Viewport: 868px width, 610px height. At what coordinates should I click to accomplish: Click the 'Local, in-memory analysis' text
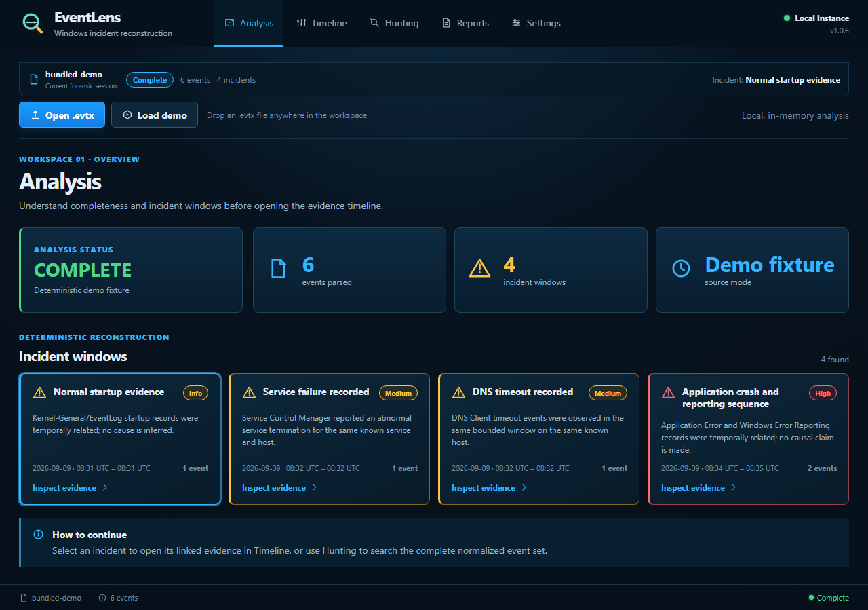click(795, 115)
